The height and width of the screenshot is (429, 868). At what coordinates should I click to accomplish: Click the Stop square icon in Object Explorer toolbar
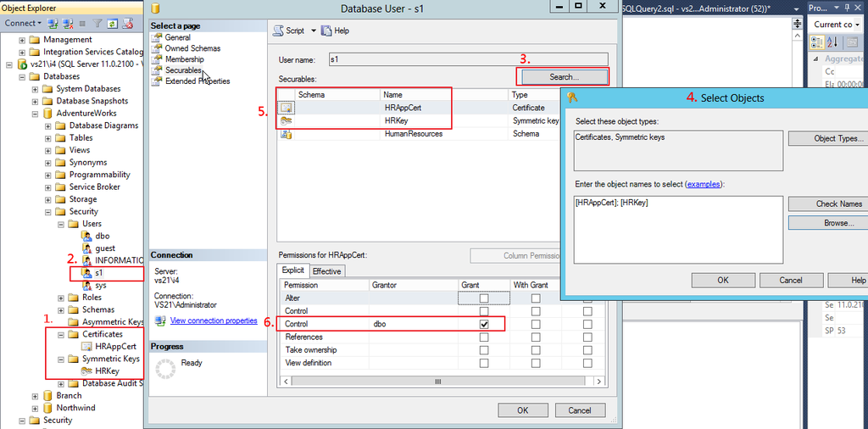(x=82, y=23)
